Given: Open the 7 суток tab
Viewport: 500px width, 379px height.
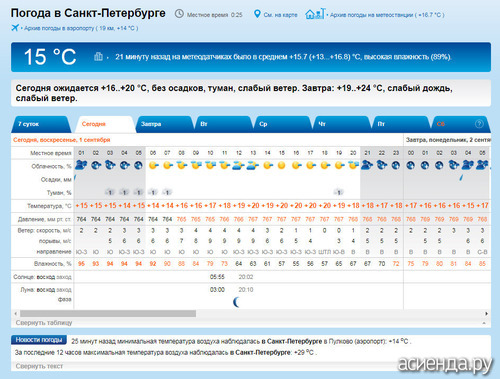Looking at the screenshot, I should pos(41,124).
